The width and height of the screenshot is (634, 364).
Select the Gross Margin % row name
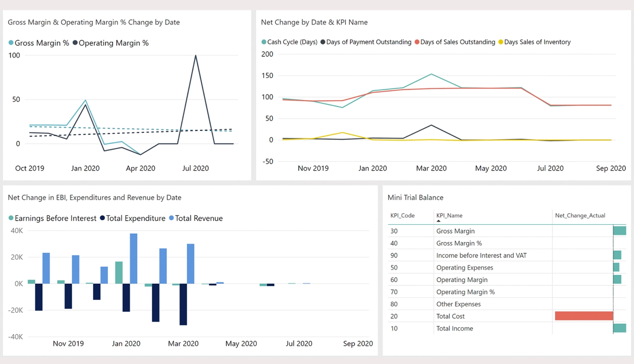click(x=459, y=243)
